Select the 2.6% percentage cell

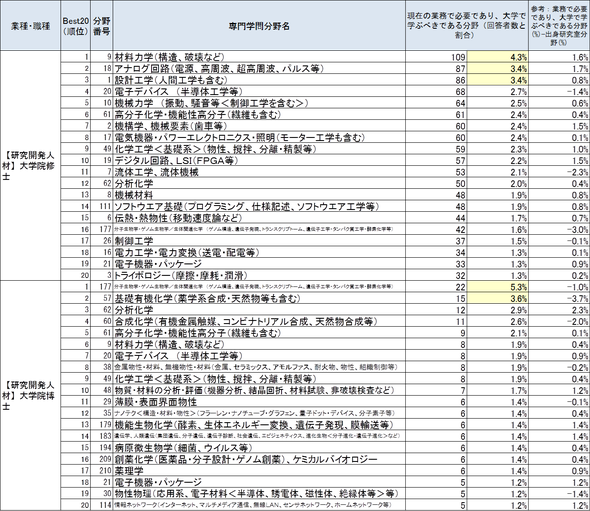(x=498, y=321)
